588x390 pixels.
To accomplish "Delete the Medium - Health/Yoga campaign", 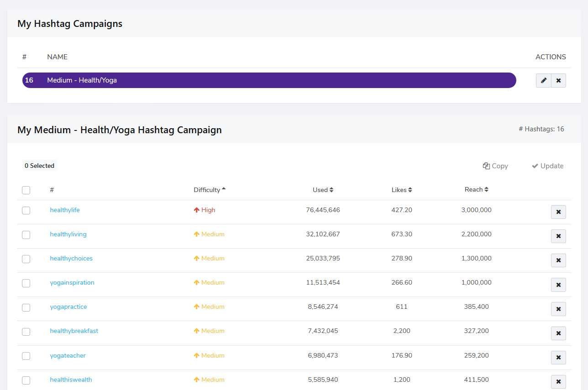I will click(558, 80).
